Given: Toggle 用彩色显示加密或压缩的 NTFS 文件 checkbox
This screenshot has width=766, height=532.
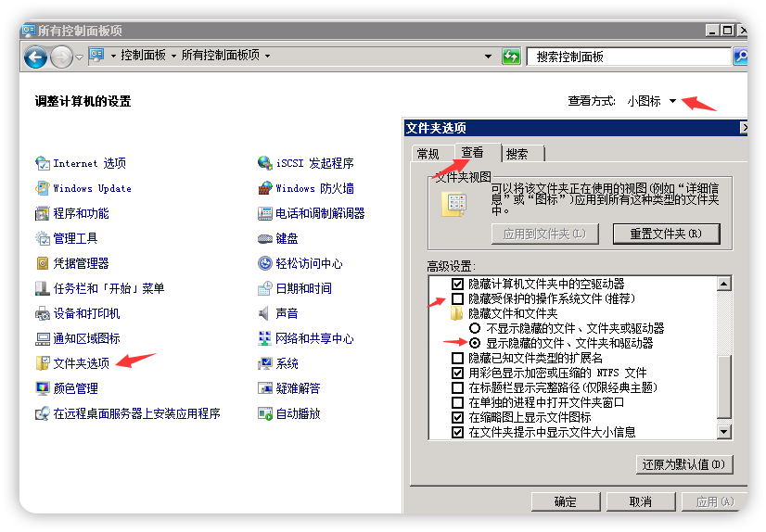Looking at the screenshot, I should pos(457,373).
